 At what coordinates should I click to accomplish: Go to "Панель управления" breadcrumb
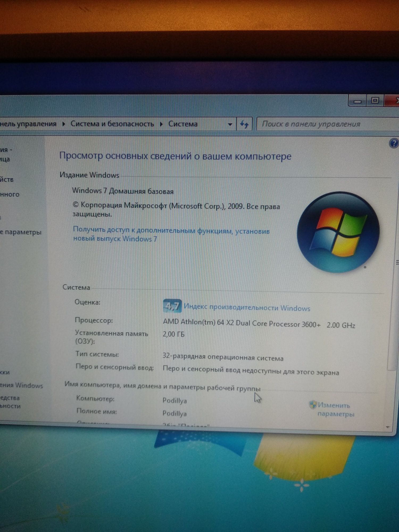click(x=28, y=124)
